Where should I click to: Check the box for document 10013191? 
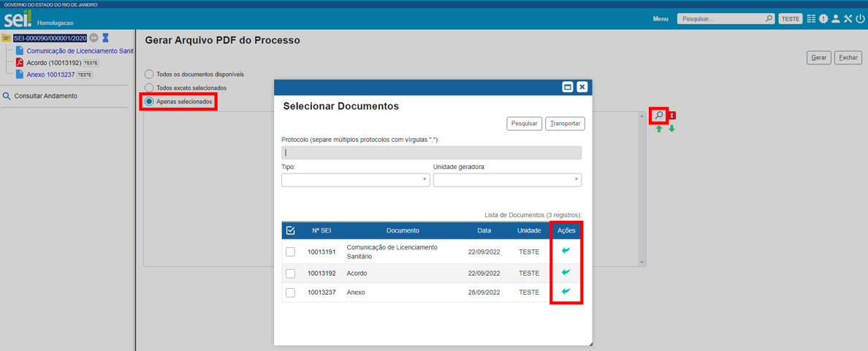(x=290, y=252)
